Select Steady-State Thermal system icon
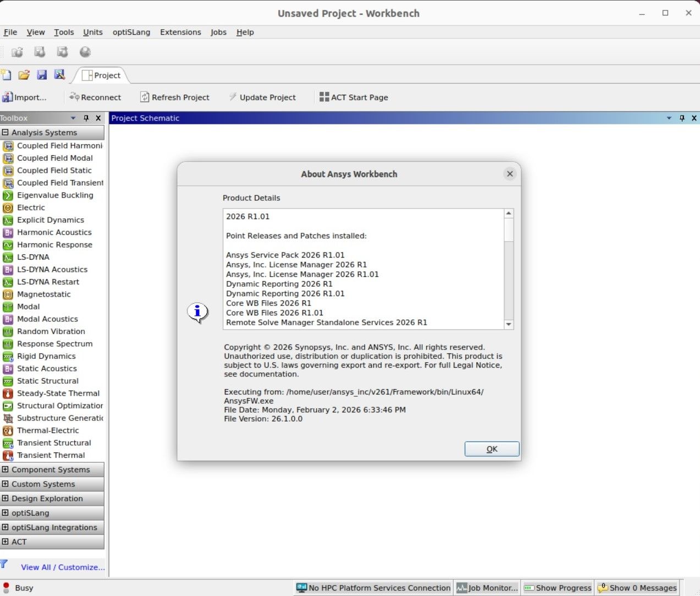Viewport: 700px width, 596px height. click(x=8, y=393)
